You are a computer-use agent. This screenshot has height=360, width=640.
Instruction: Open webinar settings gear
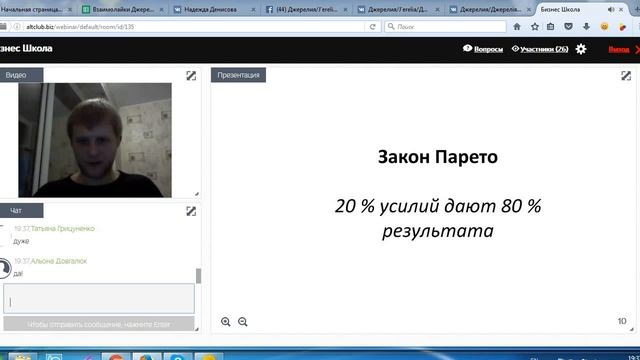coord(581,49)
